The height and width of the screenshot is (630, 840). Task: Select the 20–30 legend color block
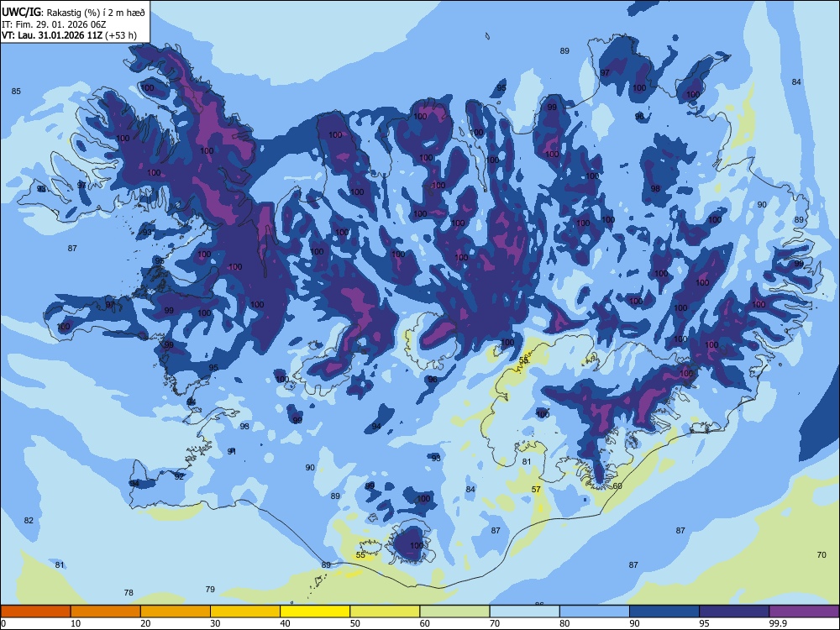pos(176,612)
